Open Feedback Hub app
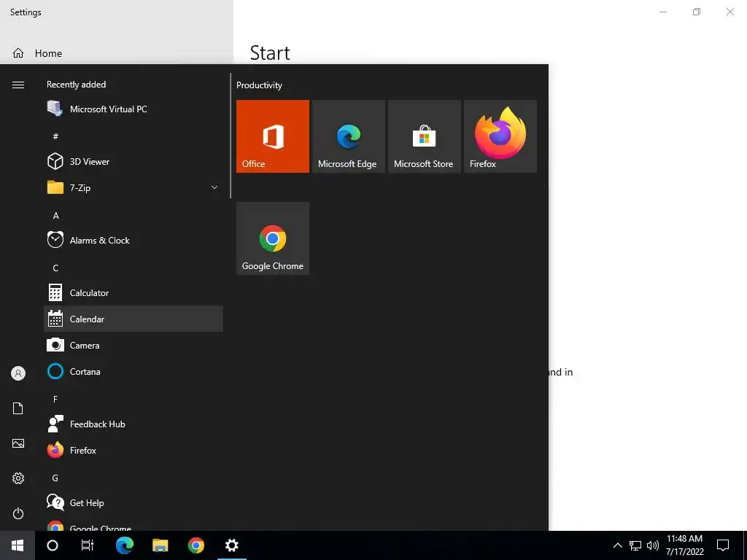Image resolution: width=747 pixels, height=560 pixels. (x=133, y=424)
